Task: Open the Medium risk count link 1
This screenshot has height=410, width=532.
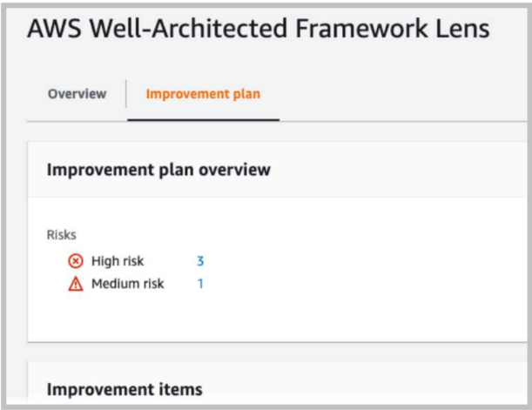Action: click(x=200, y=284)
